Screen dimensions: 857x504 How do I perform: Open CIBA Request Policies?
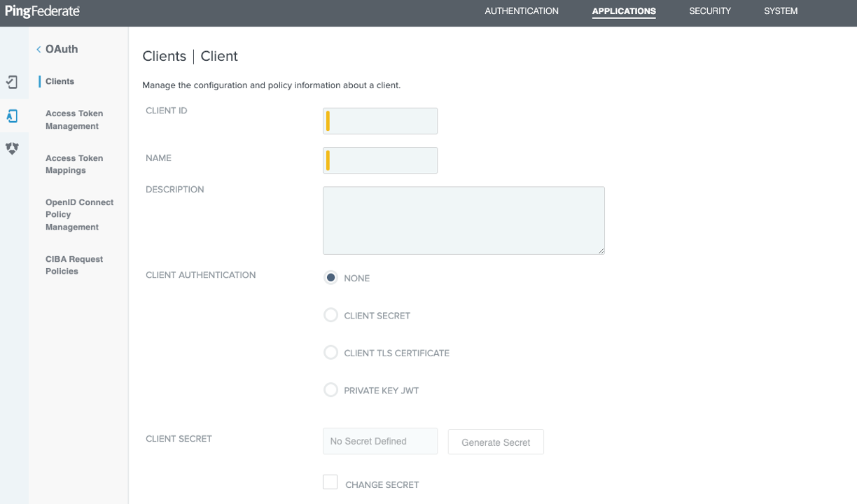coord(74,265)
